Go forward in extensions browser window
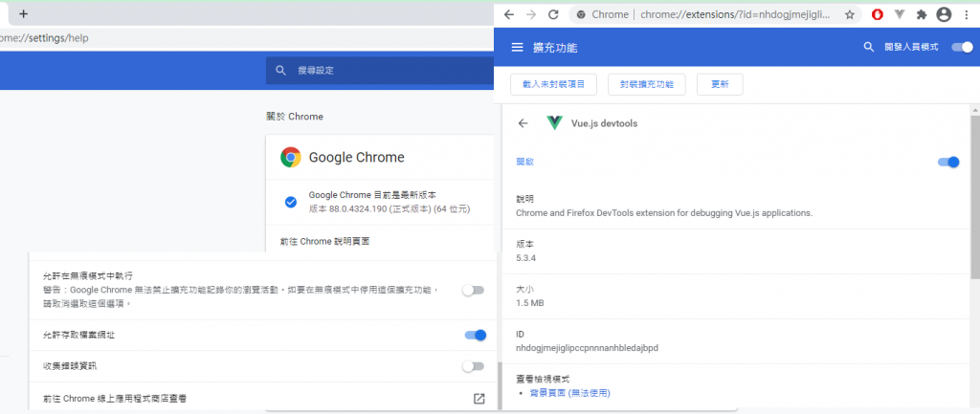The height and width of the screenshot is (414, 980). tap(531, 14)
